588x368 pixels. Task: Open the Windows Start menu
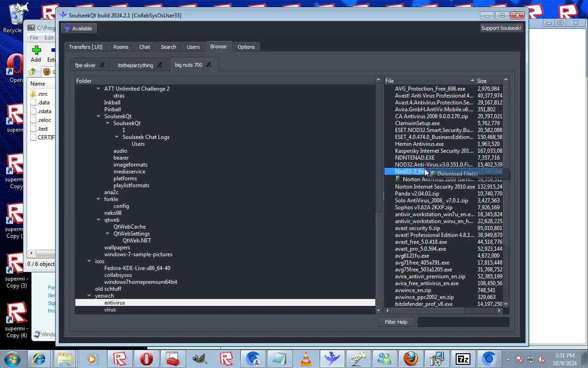point(12,358)
